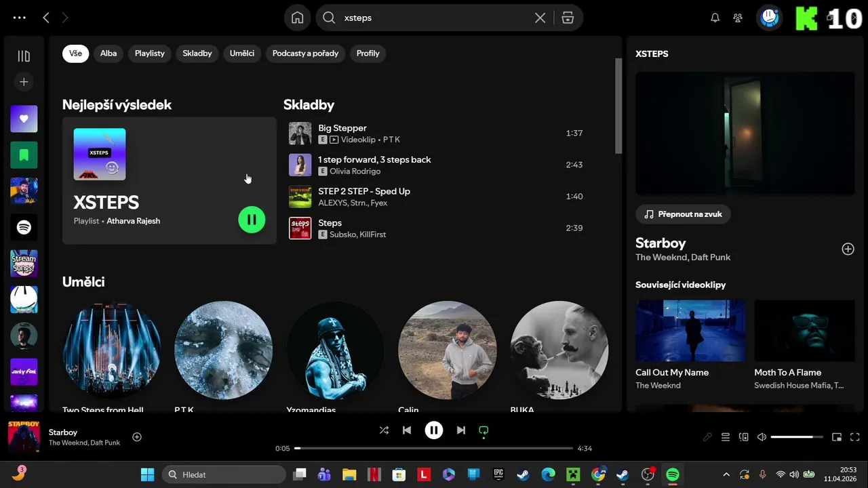Click the results vertical scrollbar
The height and width of the screenshot is (488, 868).
[x=618, y=106]
